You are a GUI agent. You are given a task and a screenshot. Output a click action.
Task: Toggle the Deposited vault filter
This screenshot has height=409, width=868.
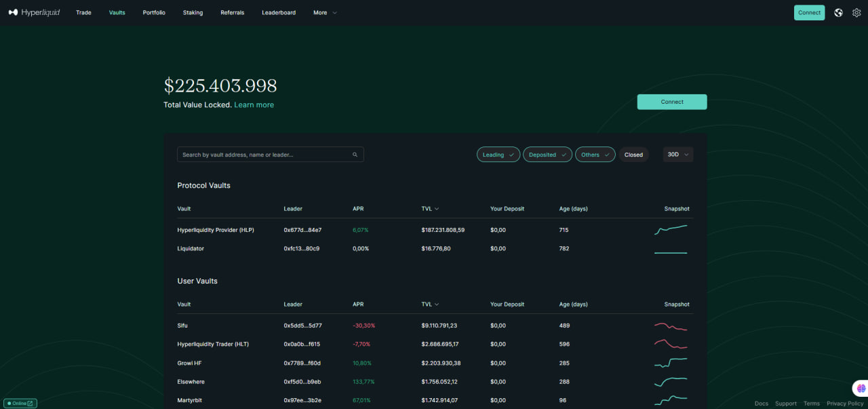click(x=547, y=155)
